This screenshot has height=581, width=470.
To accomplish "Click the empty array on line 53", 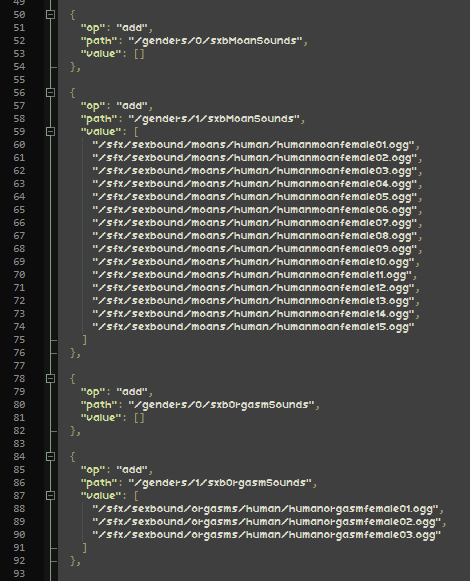I will [x=139, y=54].
